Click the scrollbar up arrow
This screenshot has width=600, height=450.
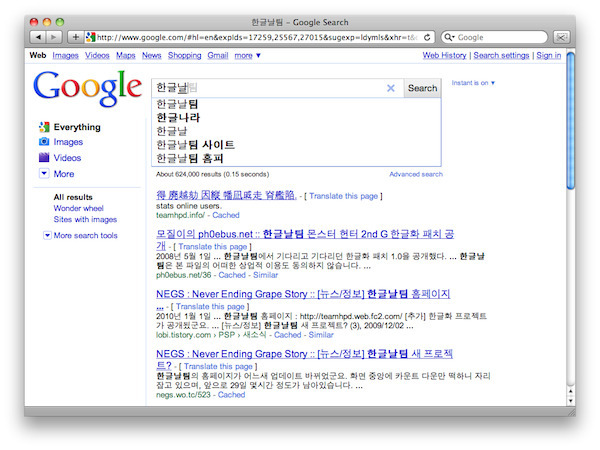[x=571, y=391]
